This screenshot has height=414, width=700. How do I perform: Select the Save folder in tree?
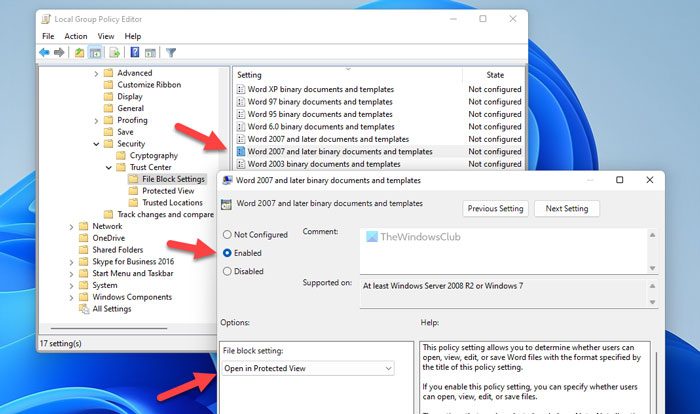125,132
